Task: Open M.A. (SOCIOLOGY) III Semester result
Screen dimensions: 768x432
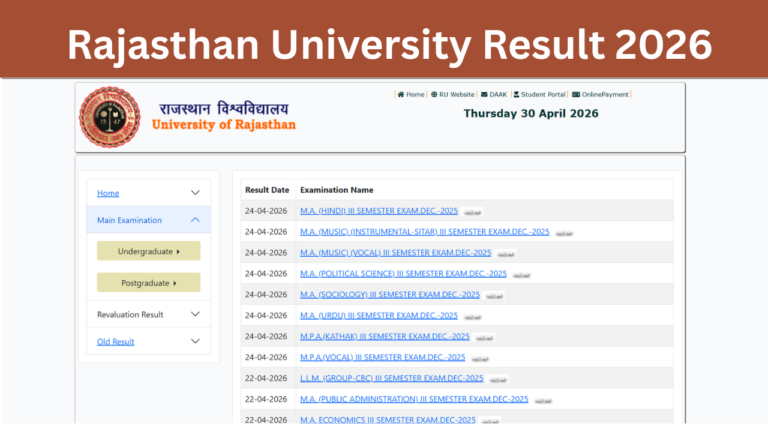Action: (390, 294)
